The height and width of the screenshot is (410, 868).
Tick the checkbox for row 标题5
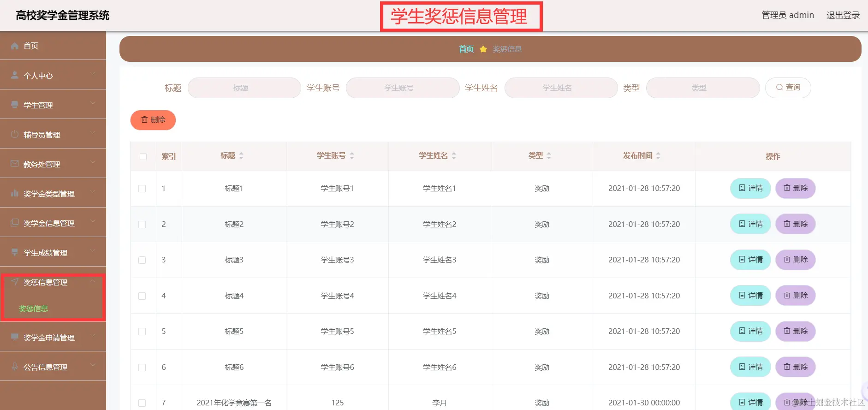click(142, 332)
